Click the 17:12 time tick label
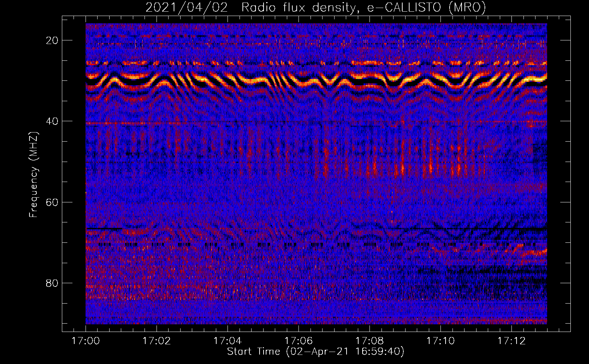The height and width of the screenshot is (364, 589). click(x=512, y=341)
